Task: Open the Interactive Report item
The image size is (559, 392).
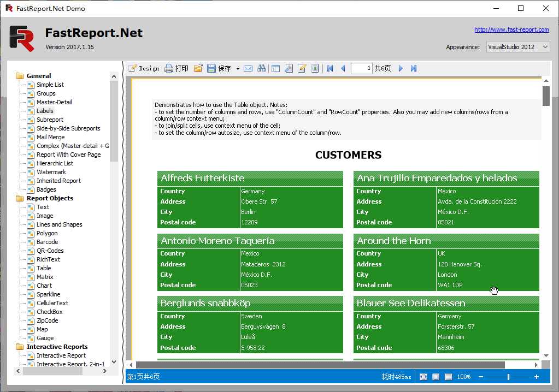Action: click(x=61, y=355)
